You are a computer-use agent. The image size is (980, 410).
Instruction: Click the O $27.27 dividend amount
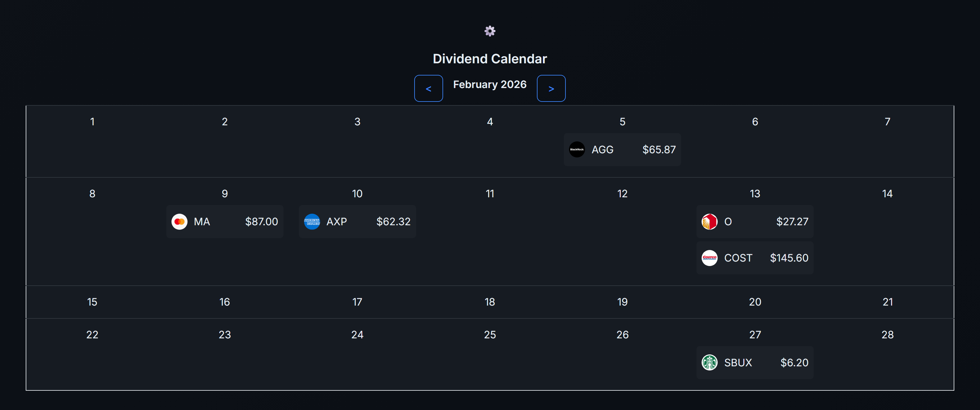[792, 222]
